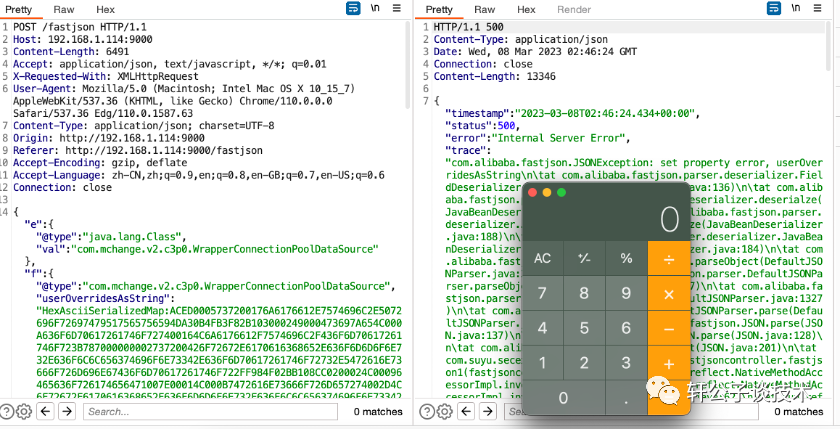840x430 pixels.
Task: Open the response Render tab
Action: (574, 10)
